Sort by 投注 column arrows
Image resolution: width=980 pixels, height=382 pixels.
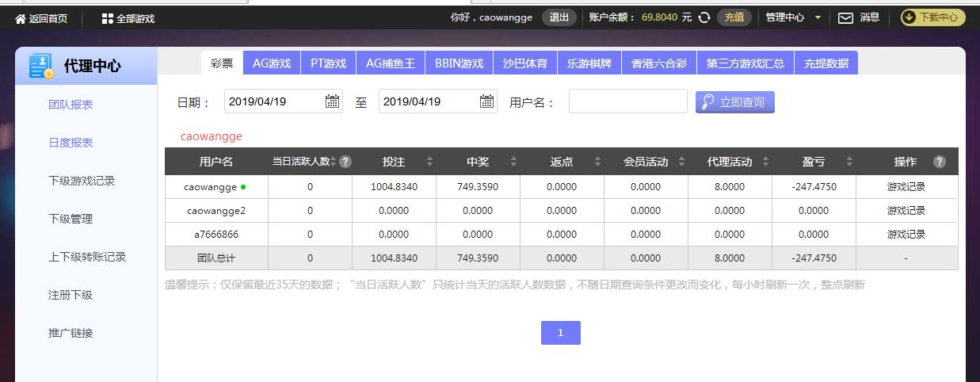(429, 162)
